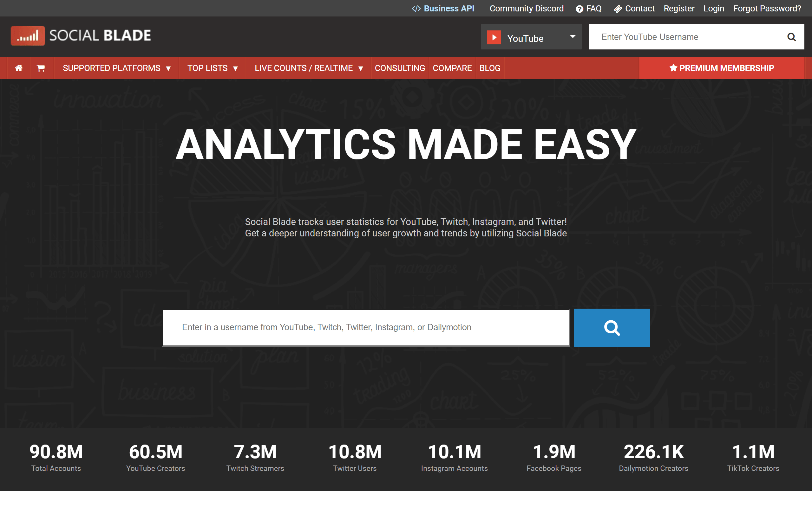This screenshot has height=507, width=812.
Task: Open the YouTube platform dropdown arrow
Action: coord(573,36)
